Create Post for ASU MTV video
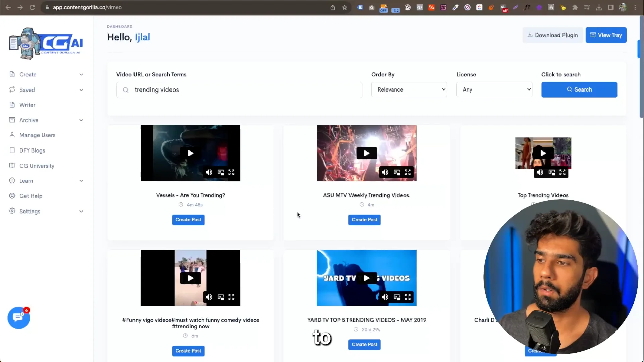644x362 pixels. click(364, 220)
